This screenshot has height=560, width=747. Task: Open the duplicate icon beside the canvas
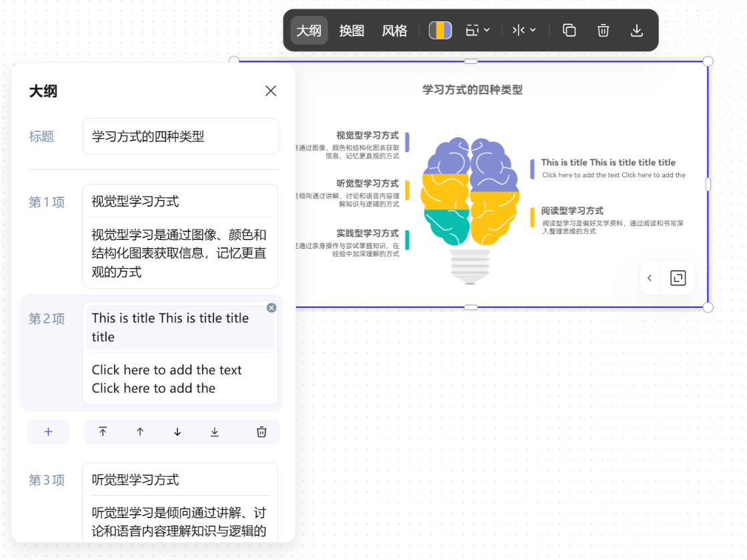(x=678, y=278)
